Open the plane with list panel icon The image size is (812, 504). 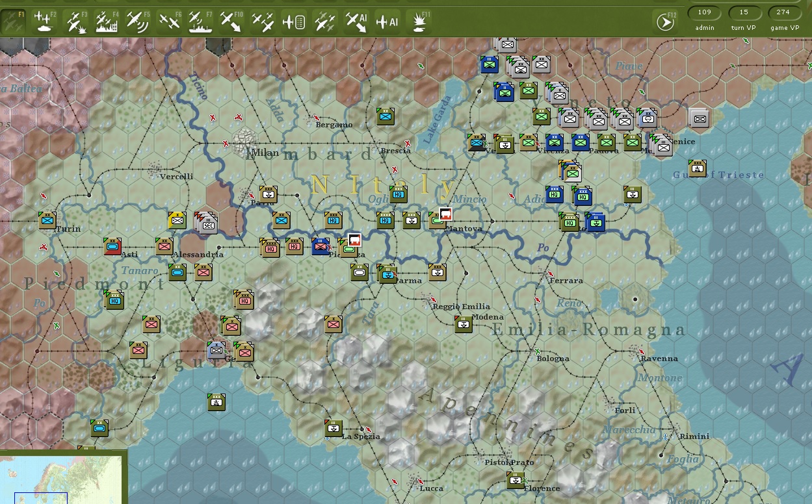(x=294, y=22)
